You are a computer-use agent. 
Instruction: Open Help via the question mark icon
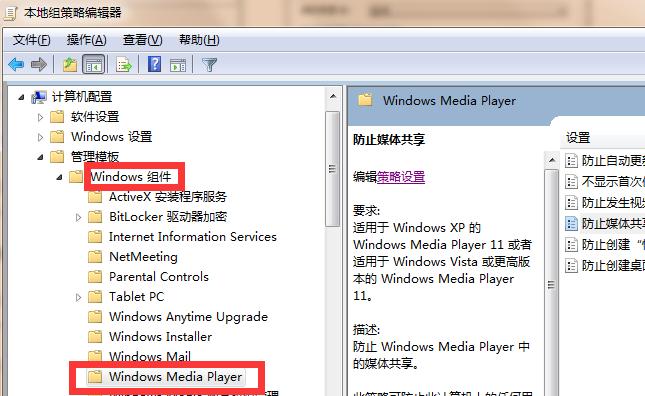(154, 64)
